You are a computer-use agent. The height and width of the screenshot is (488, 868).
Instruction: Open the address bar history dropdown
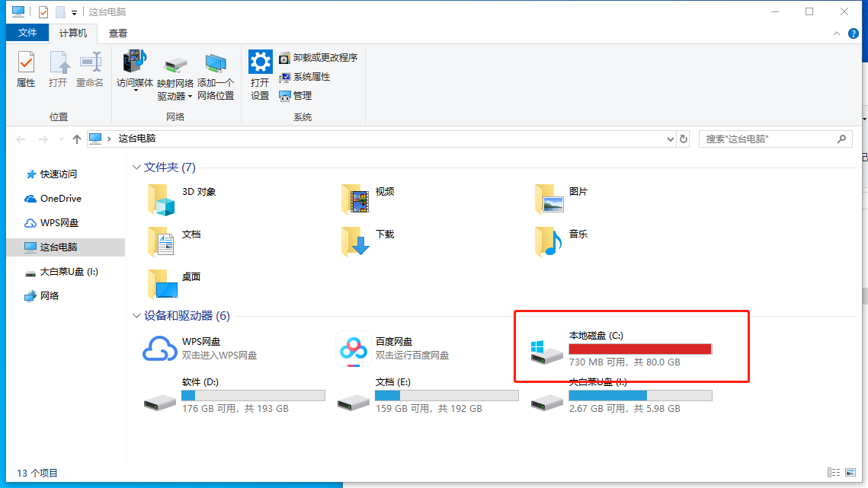(x=669, y=139)
